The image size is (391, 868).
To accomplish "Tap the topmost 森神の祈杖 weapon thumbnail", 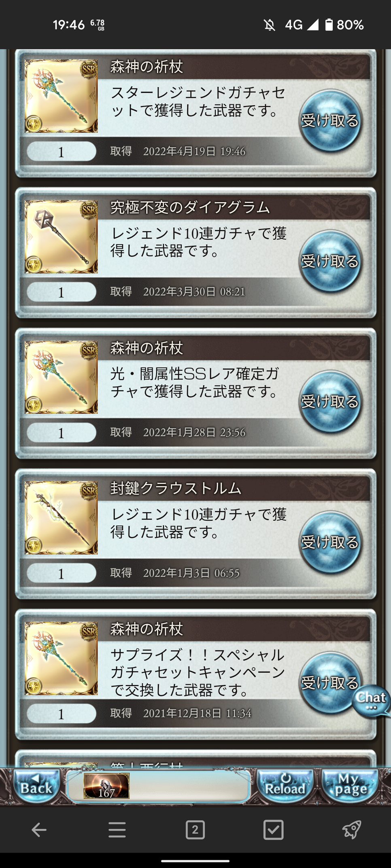I will coord(61,96).
